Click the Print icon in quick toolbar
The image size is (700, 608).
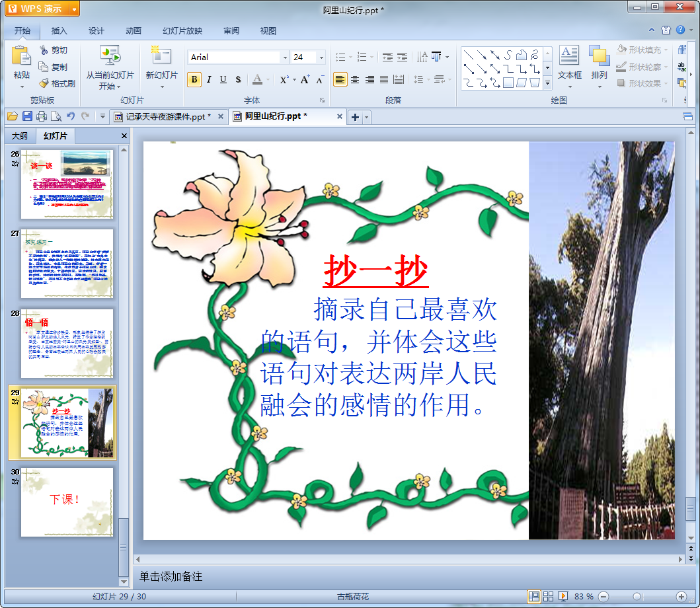[42, 116]
